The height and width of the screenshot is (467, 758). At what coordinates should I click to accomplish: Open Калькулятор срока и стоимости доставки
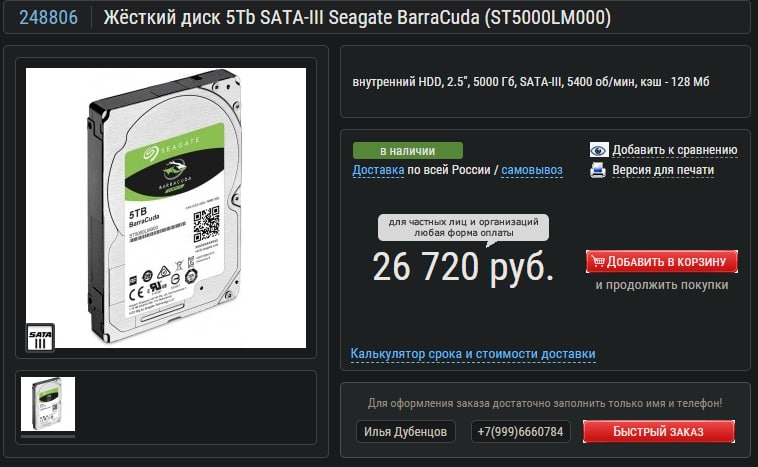(473, 354)
